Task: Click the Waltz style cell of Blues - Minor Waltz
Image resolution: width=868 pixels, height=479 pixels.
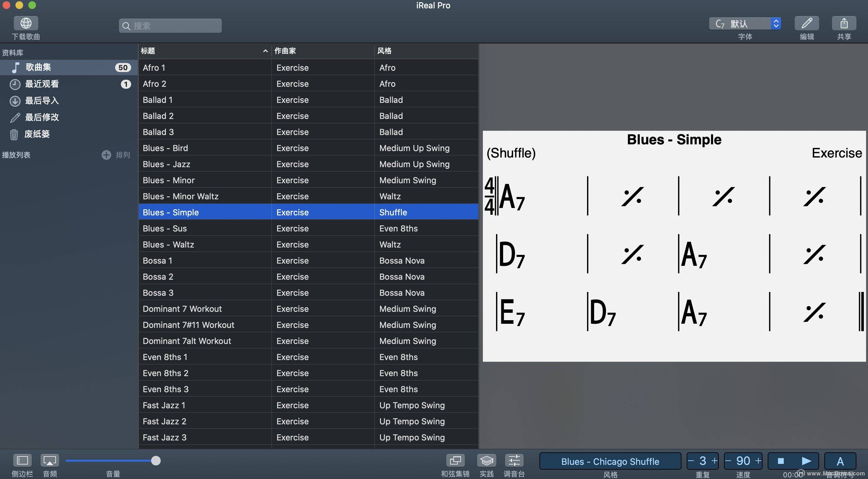Action: pyautogui.click(x=426, y=196)
